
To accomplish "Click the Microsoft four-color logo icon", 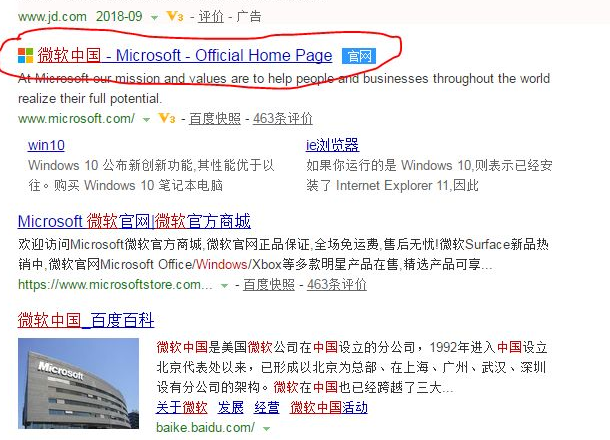I will coord(25,55).
